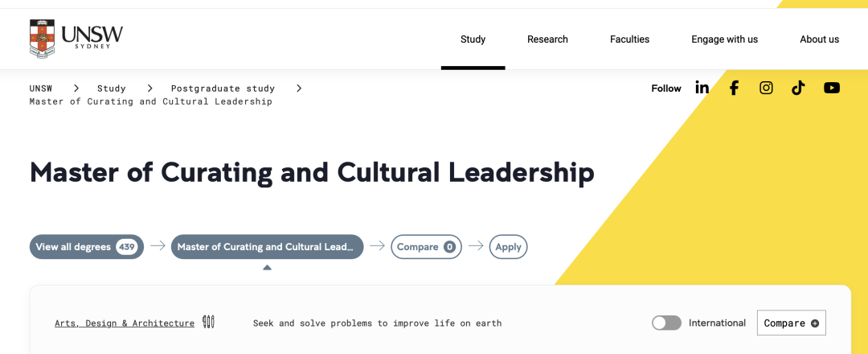Click plus icon on Compare button
The height and width of the screenshot is (354, 868).
tap(815, 323)
